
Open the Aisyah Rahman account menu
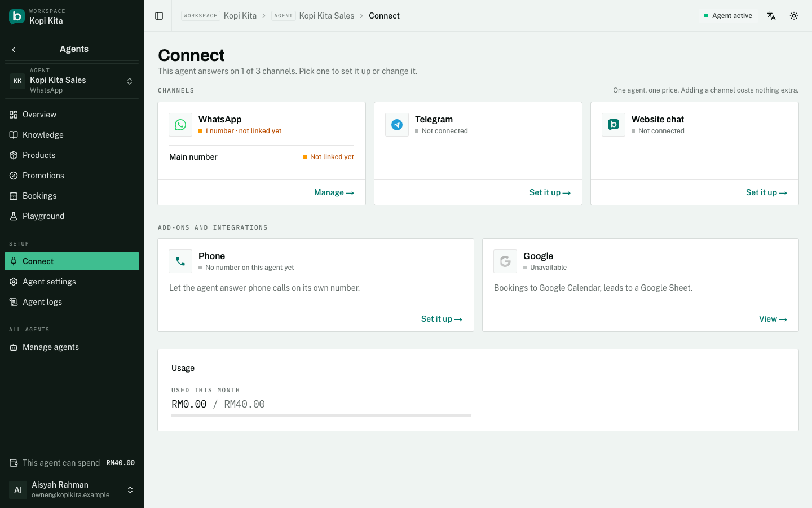coord(72,489)
